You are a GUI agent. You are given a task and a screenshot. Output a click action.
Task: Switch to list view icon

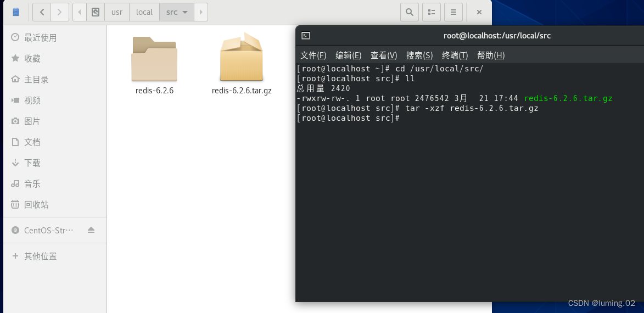(431, 12)
